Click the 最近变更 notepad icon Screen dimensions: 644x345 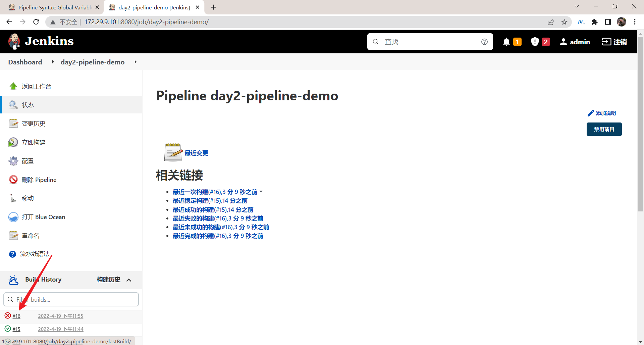pyautogui.click(x=173, y=152)
